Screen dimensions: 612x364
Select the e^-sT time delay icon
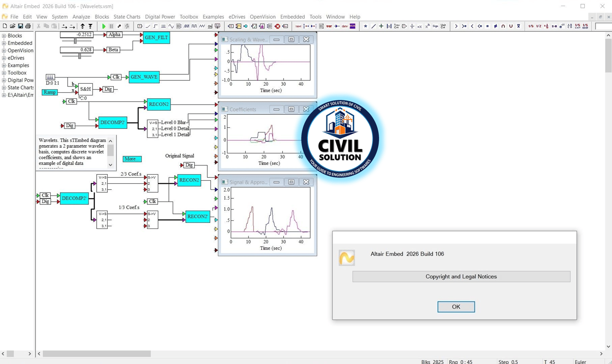tap(562, 26)
